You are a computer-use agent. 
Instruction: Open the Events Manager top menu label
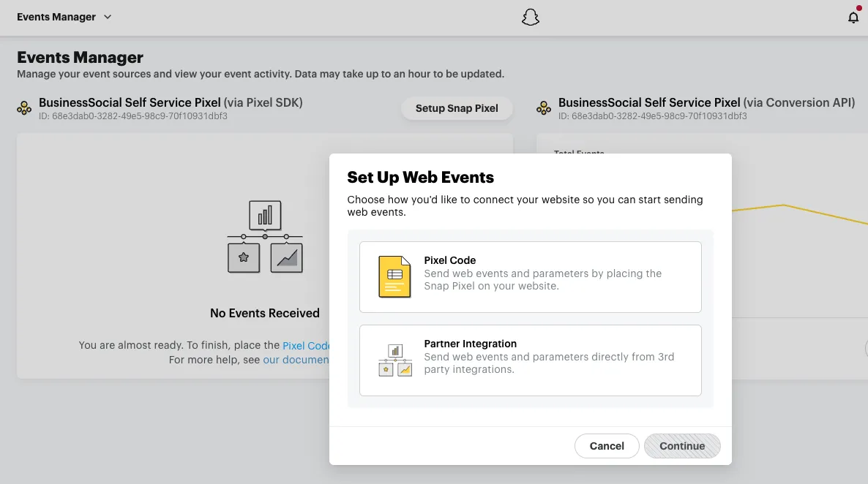(x=56, y=17)
